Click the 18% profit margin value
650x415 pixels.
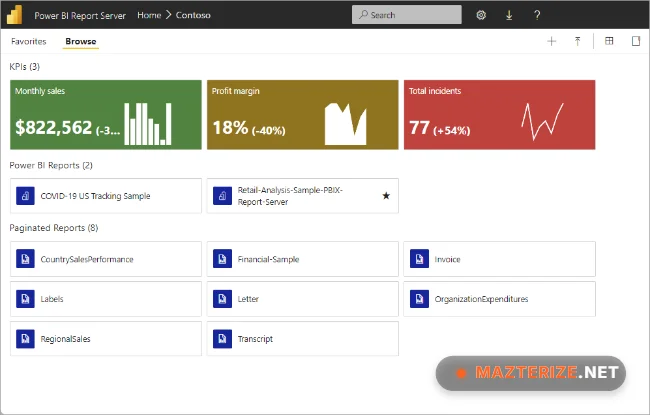point(230,128)
